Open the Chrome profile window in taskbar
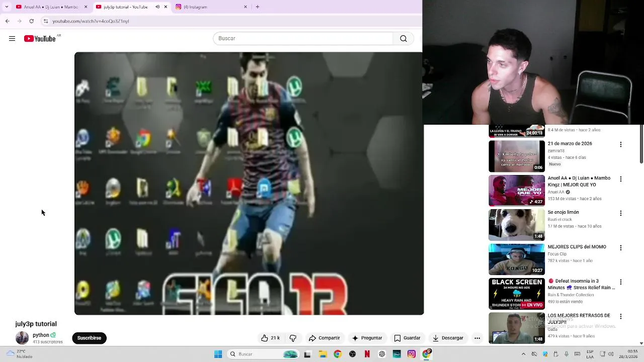Viewport: 644px width, 362px height. pyautogui.click(x=427, y=354)
